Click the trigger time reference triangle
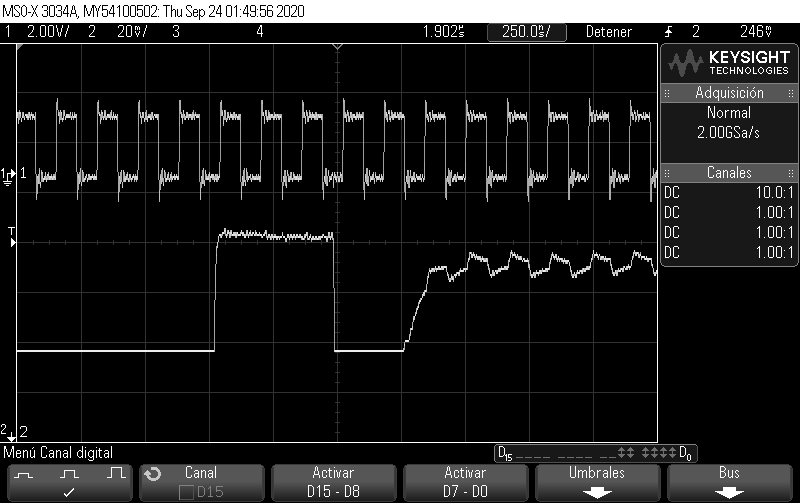 tap(337, 47)
